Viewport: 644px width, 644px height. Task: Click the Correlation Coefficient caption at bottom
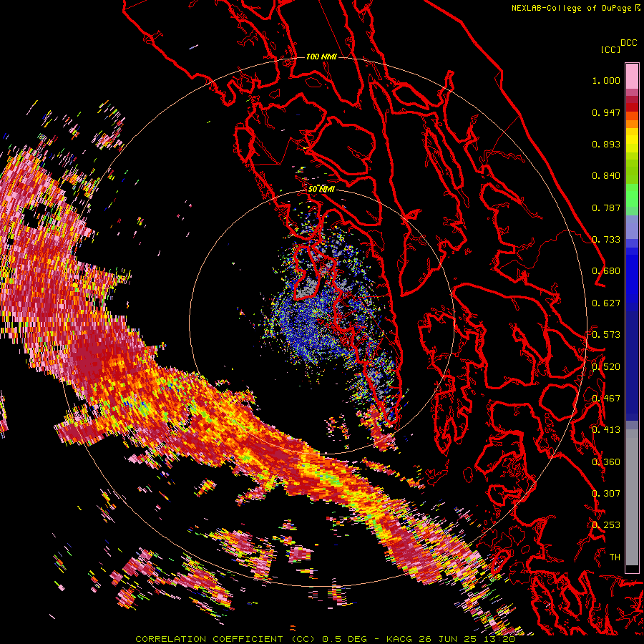[x=326, y=639]
